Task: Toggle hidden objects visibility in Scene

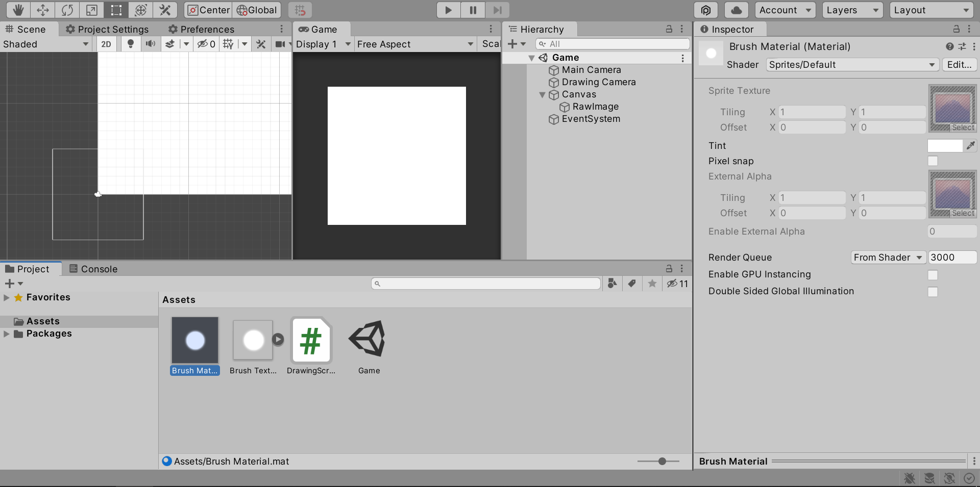Action: (206, 44)
